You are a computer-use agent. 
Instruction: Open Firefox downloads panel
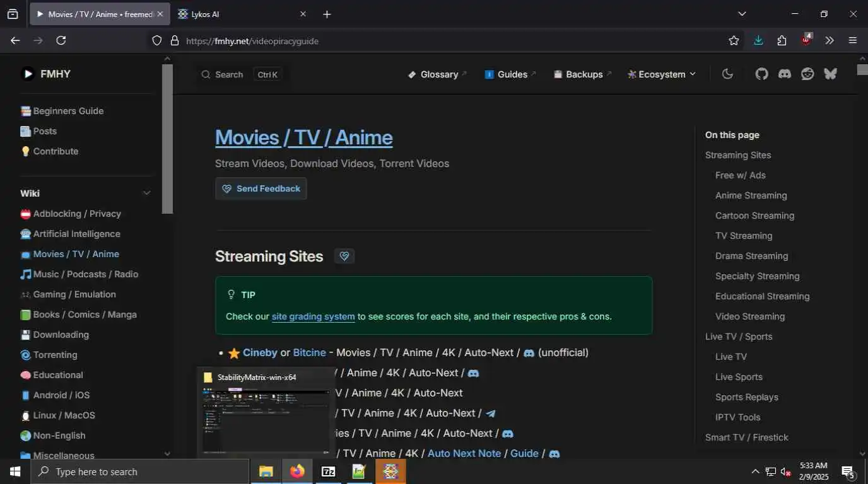(x=758, y=40)
